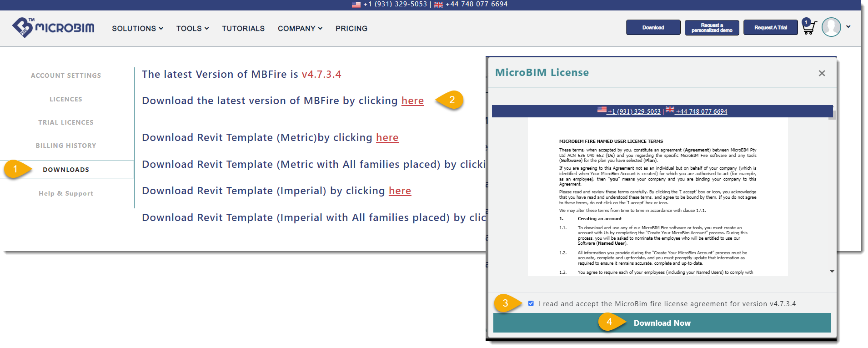The width and height of the screenshot is (868, 348).
Task: Select the DOWNLOADS sidebar tab
Action: tap(67, 169)
